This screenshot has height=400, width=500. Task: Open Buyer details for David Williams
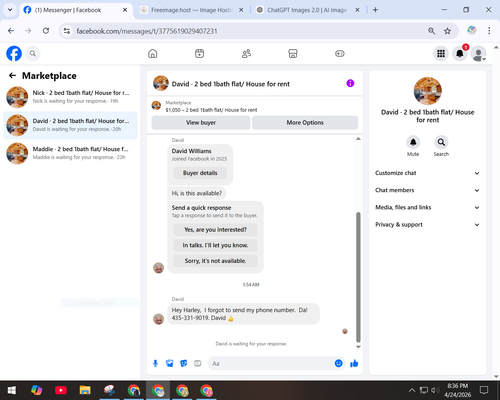200,173
